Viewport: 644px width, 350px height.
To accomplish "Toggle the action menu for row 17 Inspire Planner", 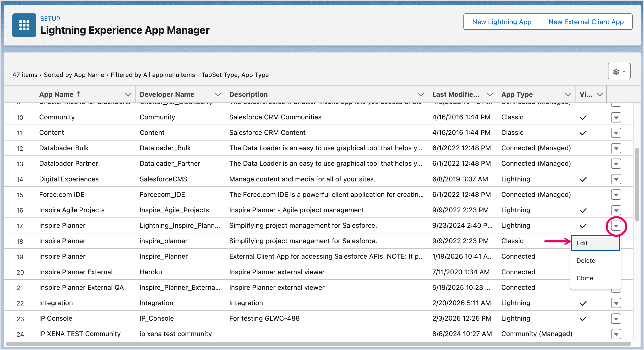I will point(616,226).
